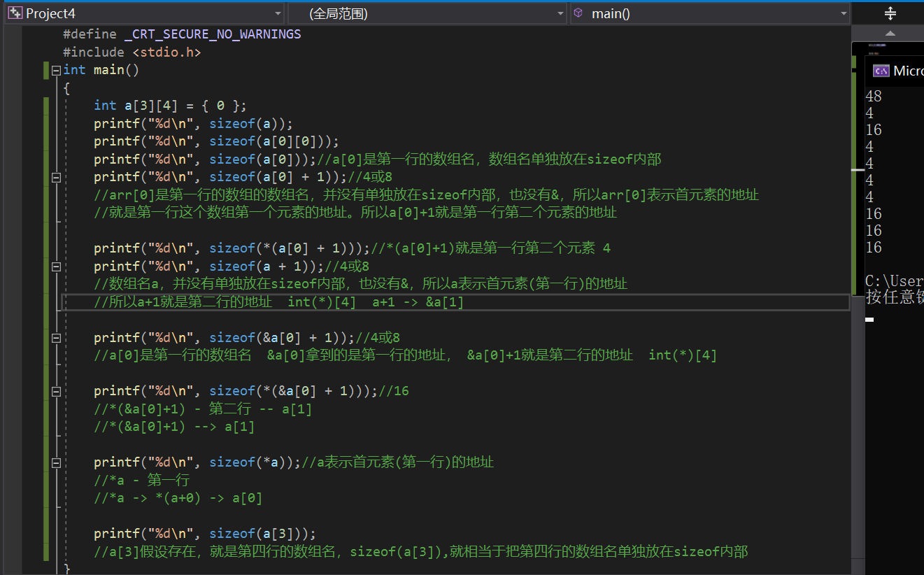The width and height of the screenshot is (924, 575).
Task: Click the int a[3][4] = { 0 }; declaration
Action: [171, 106]
